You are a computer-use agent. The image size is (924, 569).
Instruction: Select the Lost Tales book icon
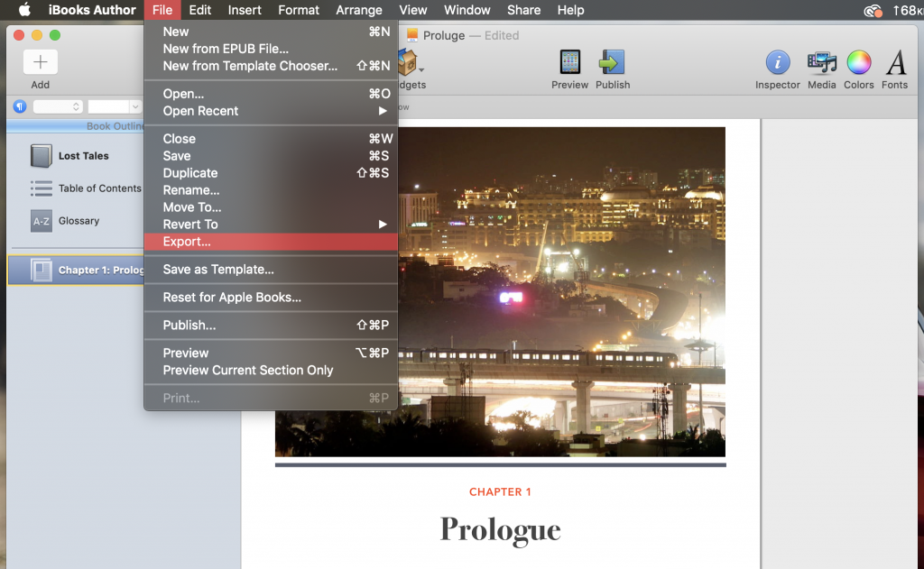pyautogui.click(x=42, y=156)
